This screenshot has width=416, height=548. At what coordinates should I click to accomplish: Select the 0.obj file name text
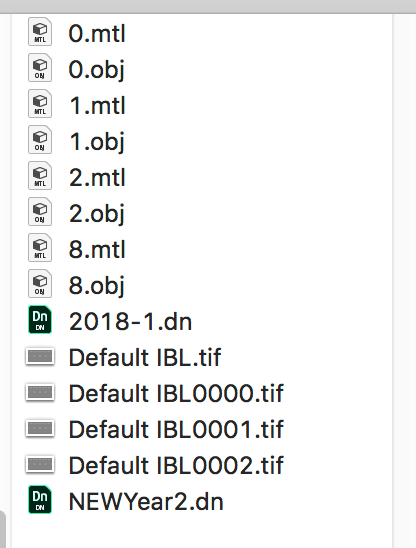(x=97, y=70)
